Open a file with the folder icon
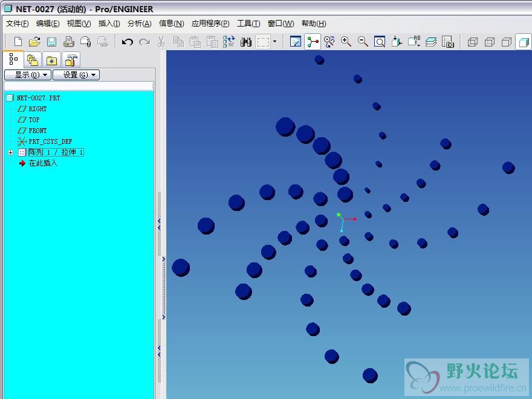This screenshot has height=399, width=532. click(x=34, y=42)
